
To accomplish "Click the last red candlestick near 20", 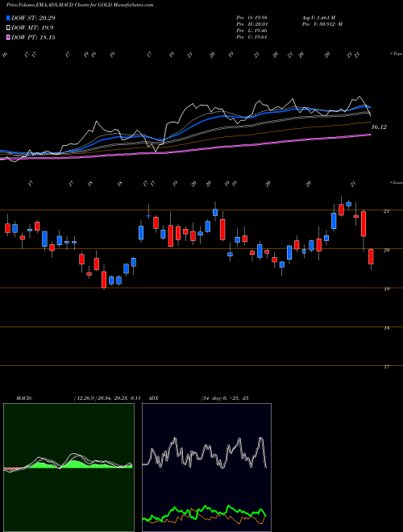I will click(371, 257).
